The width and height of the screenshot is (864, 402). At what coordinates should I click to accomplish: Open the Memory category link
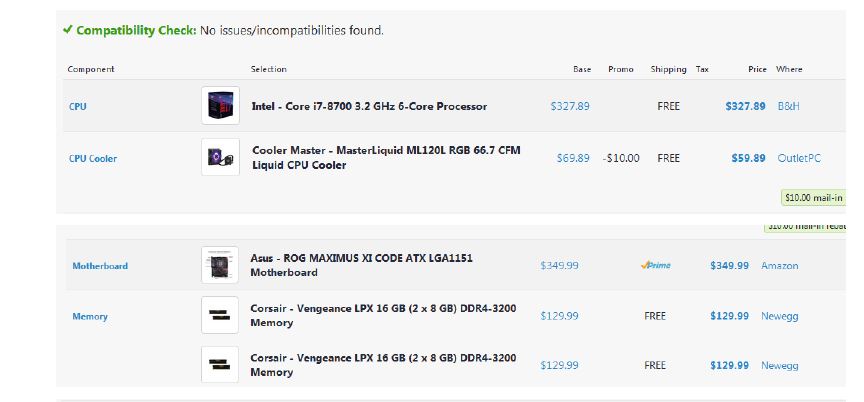90,316
